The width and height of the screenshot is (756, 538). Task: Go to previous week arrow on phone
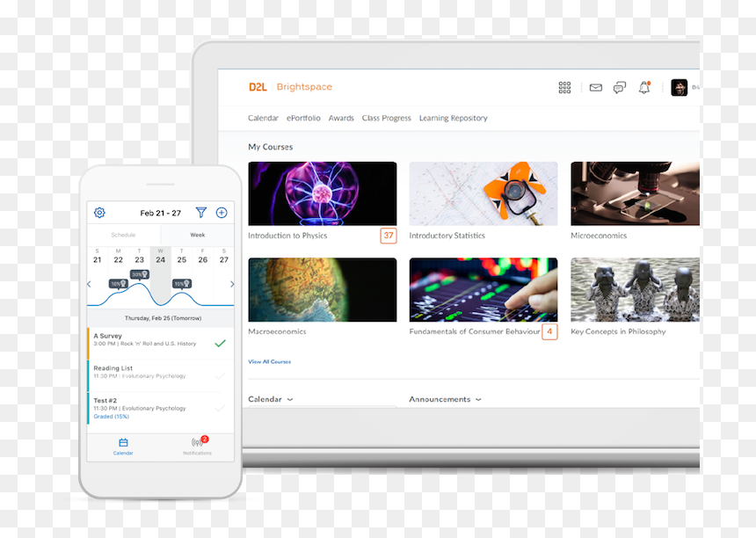tap(89, 284)
